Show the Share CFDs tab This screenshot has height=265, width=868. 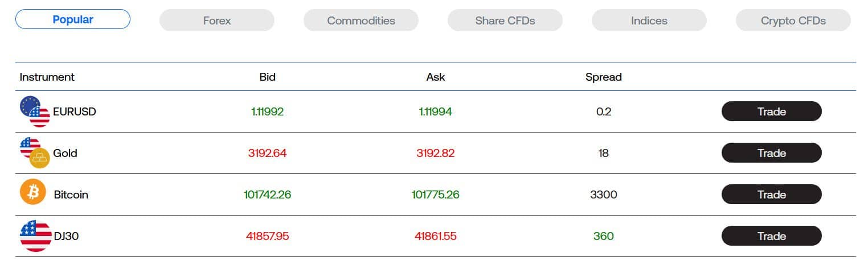(505, 20)
